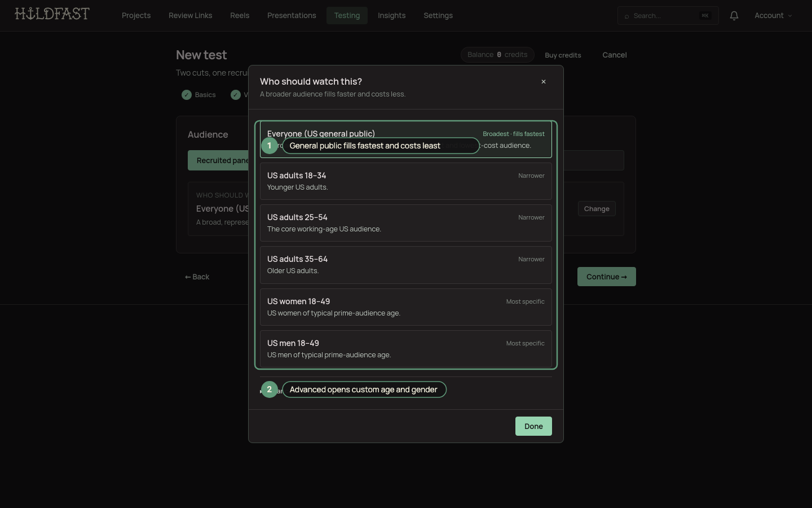Focus the Search field
The width and height of the screenshot is (812, 508).
(668, 16)
